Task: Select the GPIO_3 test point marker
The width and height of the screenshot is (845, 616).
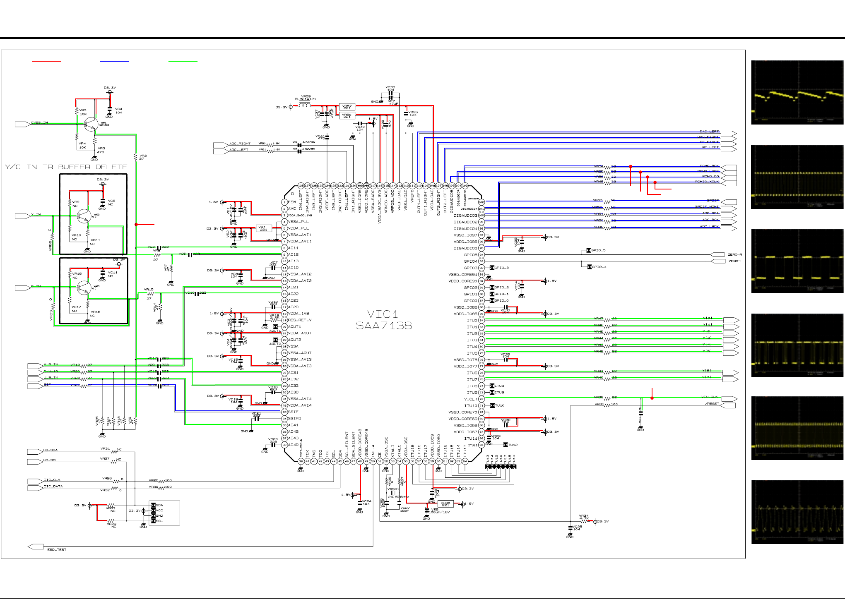Action: (492, 268)
